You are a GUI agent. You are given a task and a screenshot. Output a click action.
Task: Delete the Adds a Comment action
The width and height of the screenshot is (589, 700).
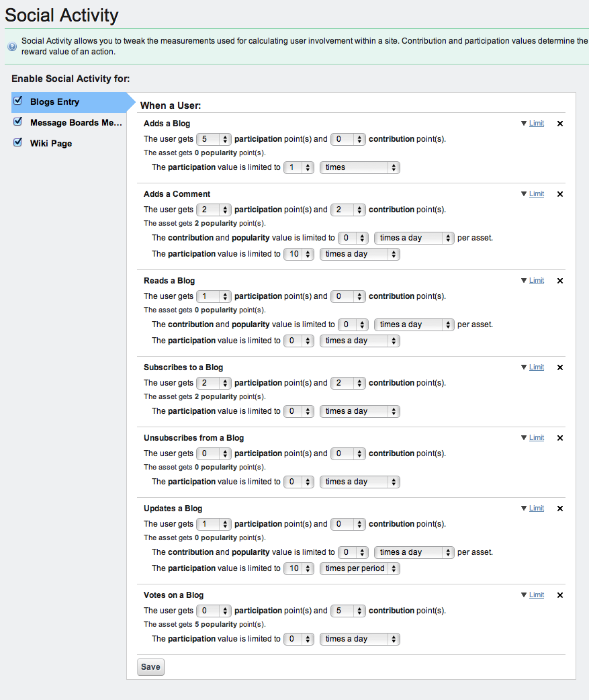(x=560, y=194)
